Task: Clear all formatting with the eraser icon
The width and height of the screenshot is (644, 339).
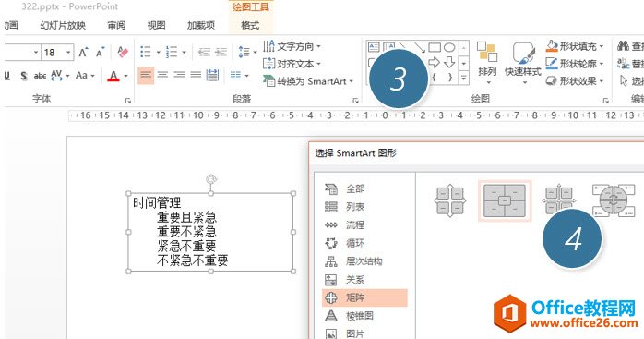Action: click(x=123, y=52)
